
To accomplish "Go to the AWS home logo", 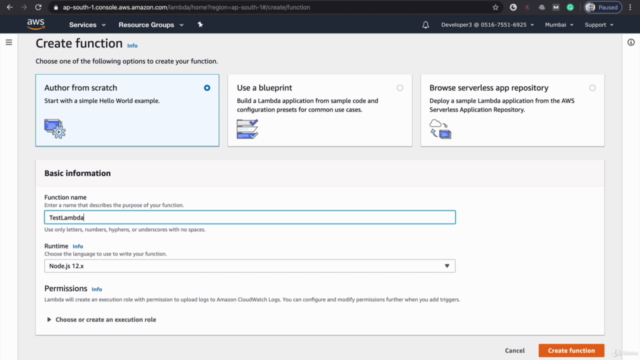I will tap(36, 24).
